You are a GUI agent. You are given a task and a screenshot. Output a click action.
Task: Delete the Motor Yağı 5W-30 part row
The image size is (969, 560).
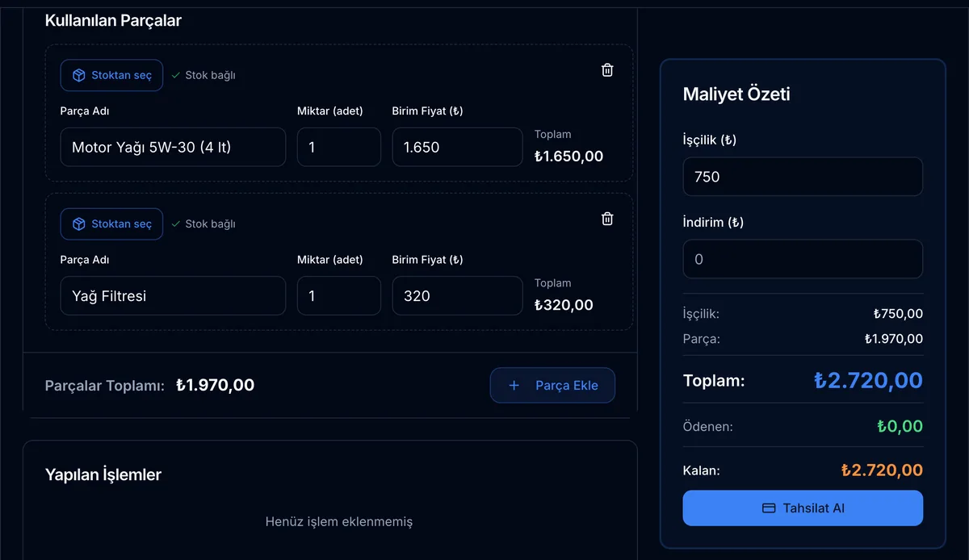click(607, 70)
